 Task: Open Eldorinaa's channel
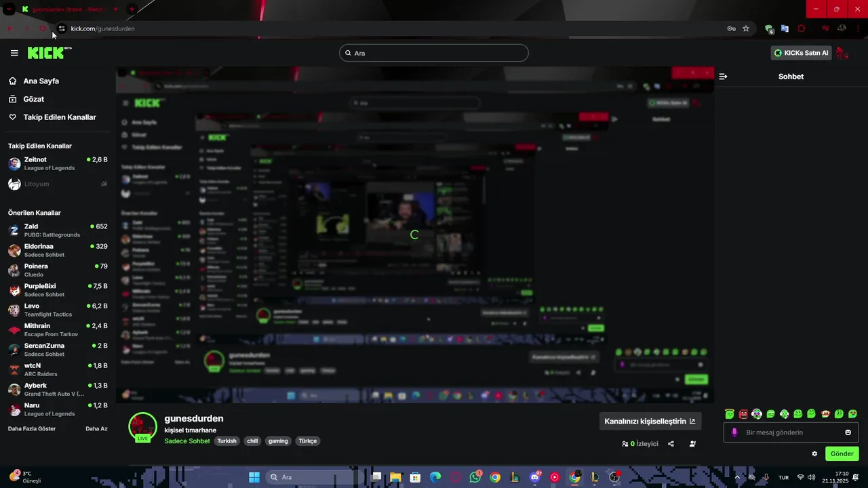[x=57, y=250]
